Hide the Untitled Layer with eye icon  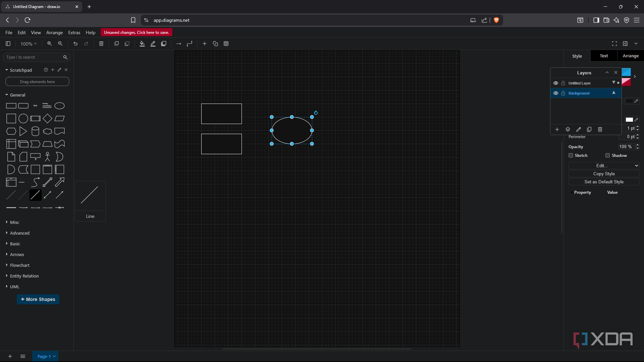pos(556,83)
